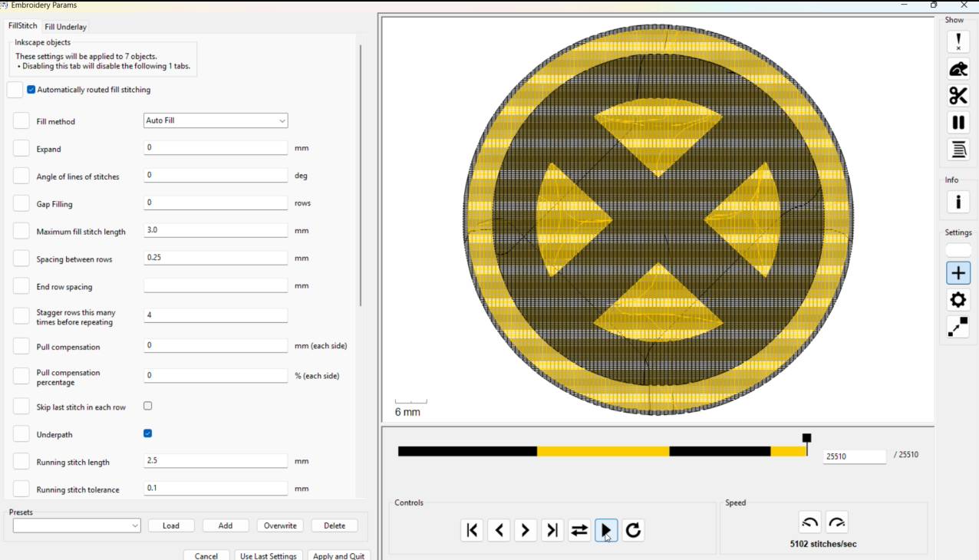Click the Pull compensation mm field

tap(216, 345)
